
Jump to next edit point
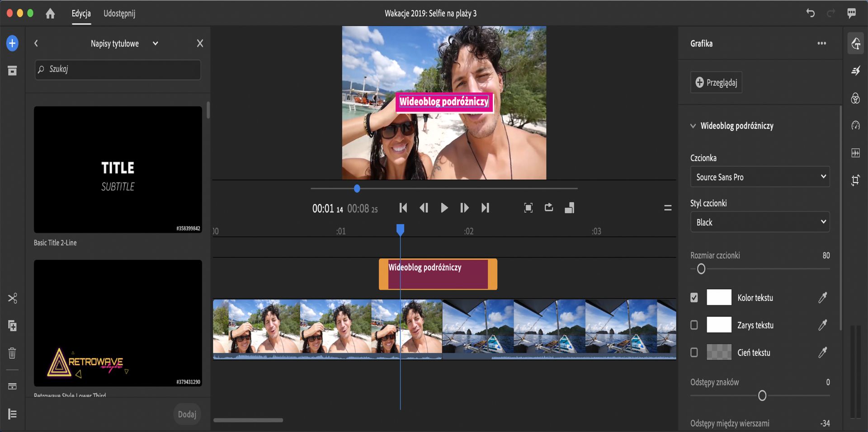(485, 208)
